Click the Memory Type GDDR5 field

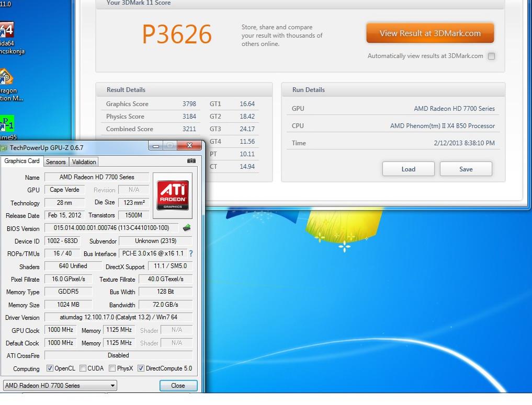(x=68, y=292)
